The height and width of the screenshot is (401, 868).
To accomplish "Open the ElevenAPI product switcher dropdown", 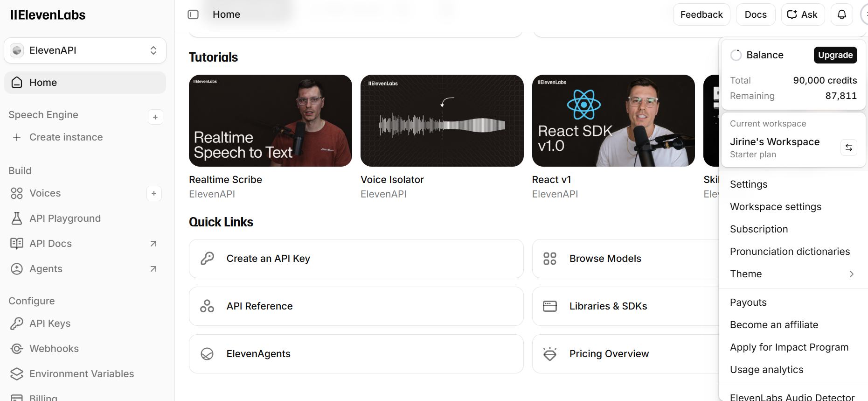I will point(85,50).
